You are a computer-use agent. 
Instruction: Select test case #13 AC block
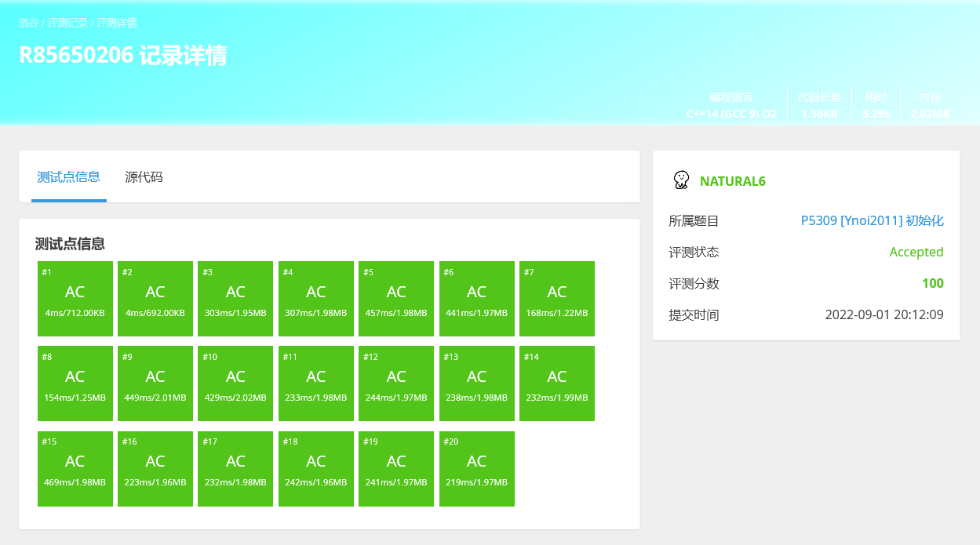click(x=477, y=383)
